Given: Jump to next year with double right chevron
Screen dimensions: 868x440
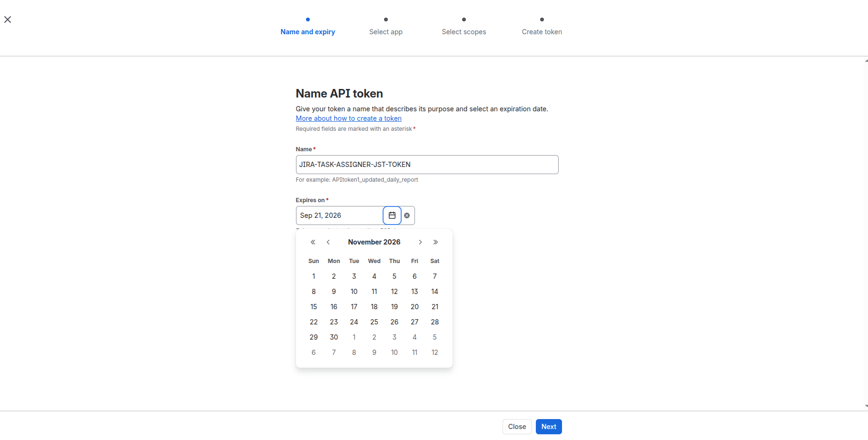Looking at the screenshot, I should pyautogui.click(x=435, y=242).
